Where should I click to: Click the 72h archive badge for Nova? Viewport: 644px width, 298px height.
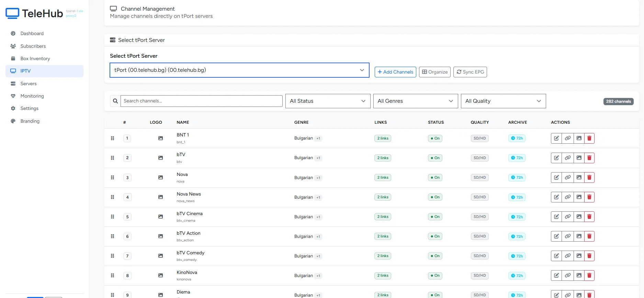[x=517, y=178]
